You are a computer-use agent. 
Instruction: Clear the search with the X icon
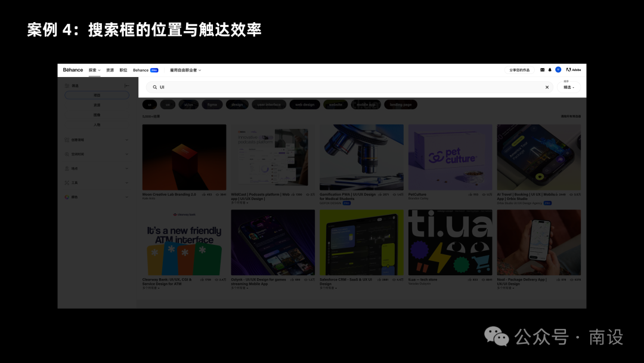tap(547, 87)
